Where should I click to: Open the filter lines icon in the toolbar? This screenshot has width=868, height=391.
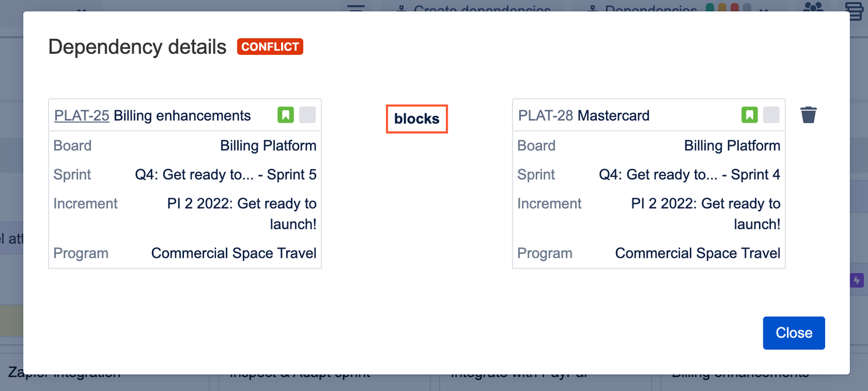(356, 7)
